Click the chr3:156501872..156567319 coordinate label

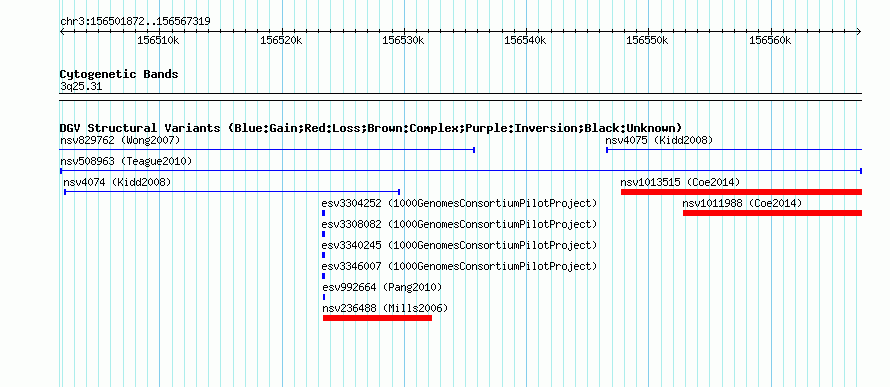pyautogui.click(x=135, y=22)
